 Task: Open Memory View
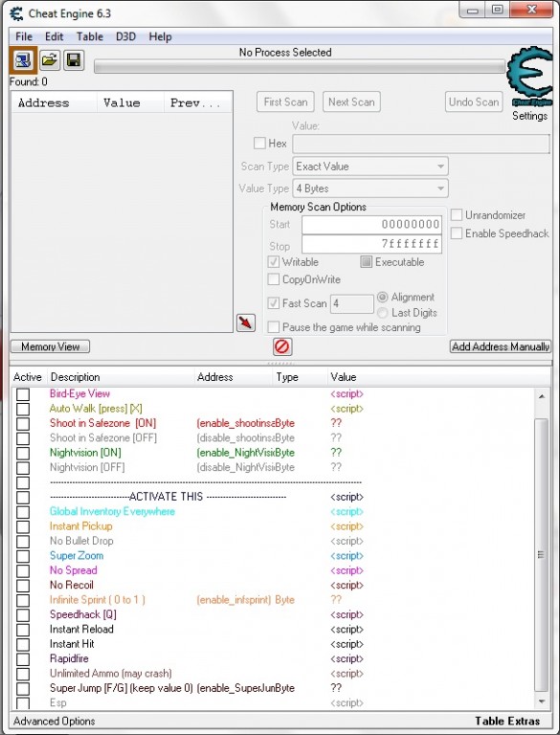50,346
